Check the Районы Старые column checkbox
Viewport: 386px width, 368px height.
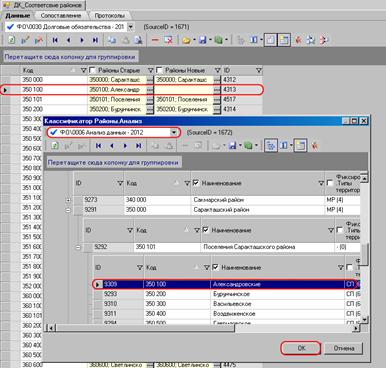pyautogui.click(x=93, y=70)
